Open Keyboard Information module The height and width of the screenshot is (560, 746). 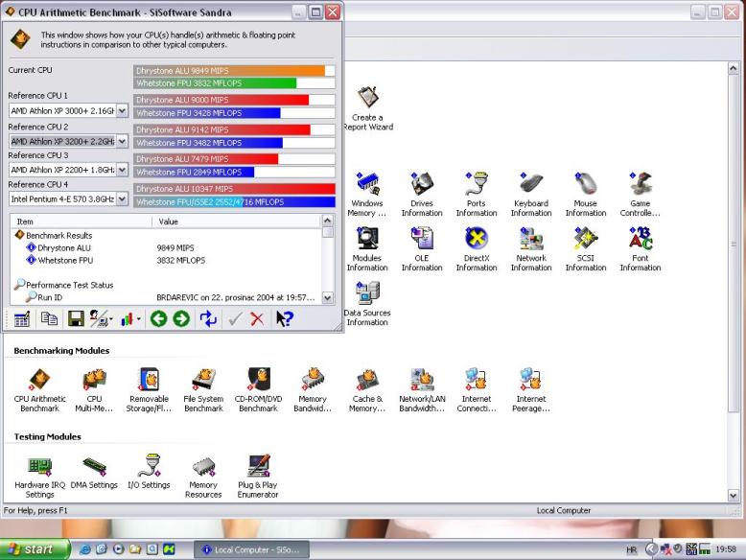point(531,194)
